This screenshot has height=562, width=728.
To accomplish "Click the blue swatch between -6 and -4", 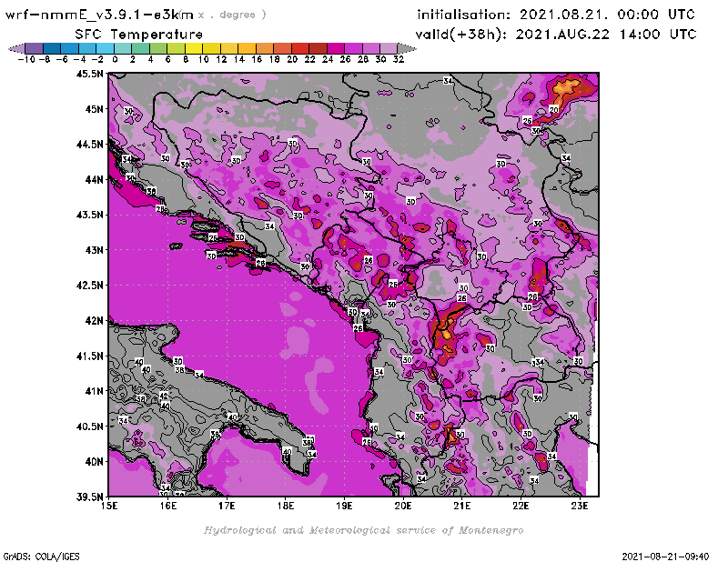I will point(70,48).
